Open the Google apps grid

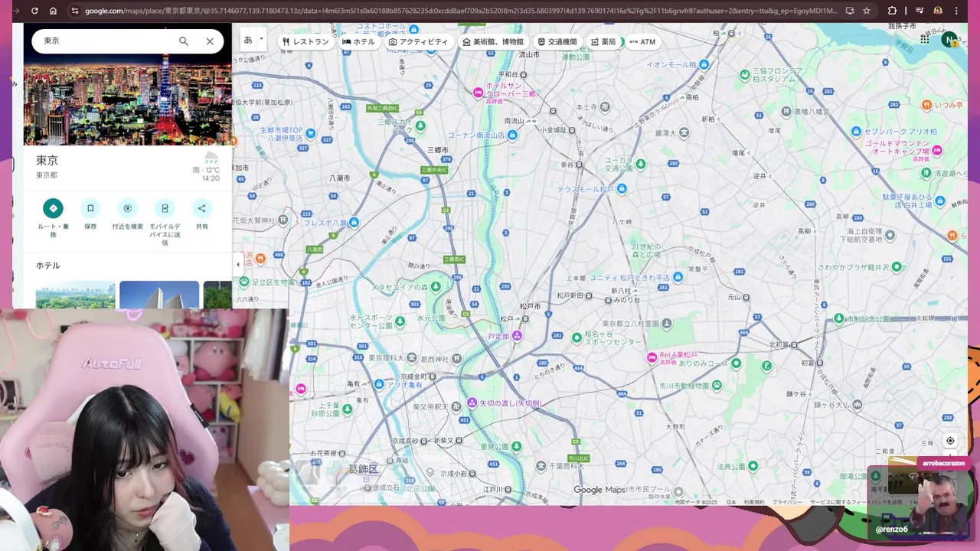925,40
